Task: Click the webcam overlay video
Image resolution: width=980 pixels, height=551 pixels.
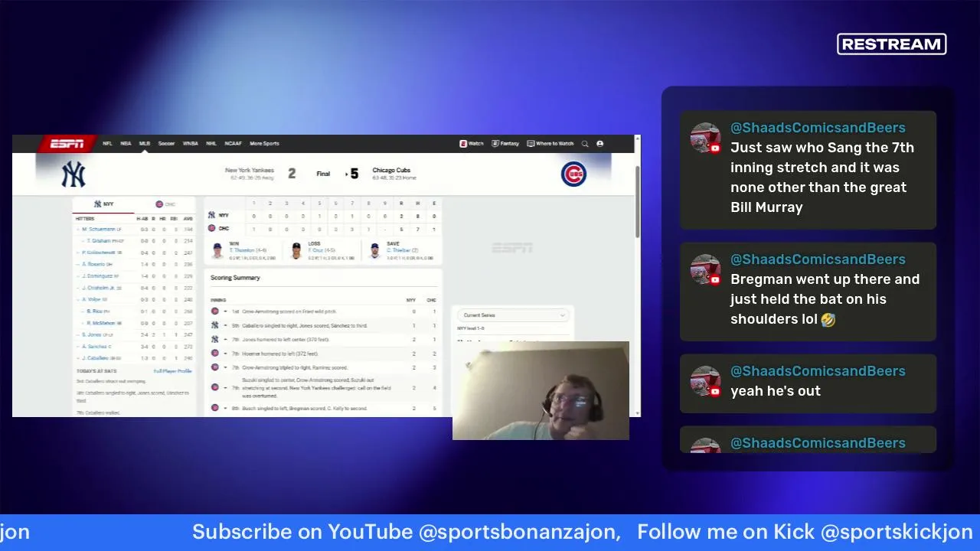Action: pos(541,391)
